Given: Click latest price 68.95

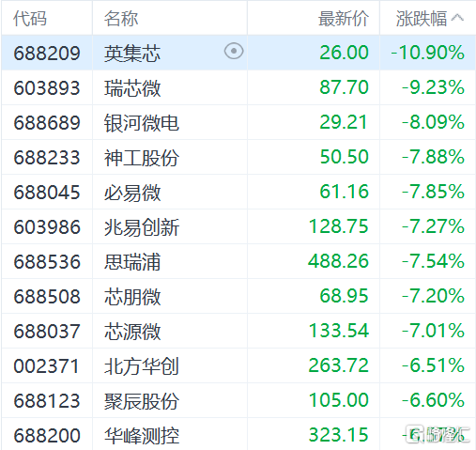Looking at the screenshot, I should [344, 296].
